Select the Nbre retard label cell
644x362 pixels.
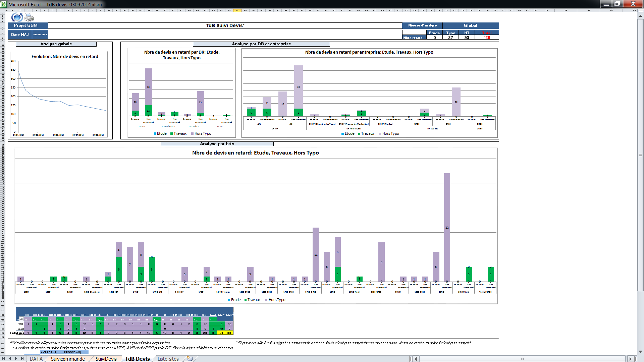click(415, 38)
